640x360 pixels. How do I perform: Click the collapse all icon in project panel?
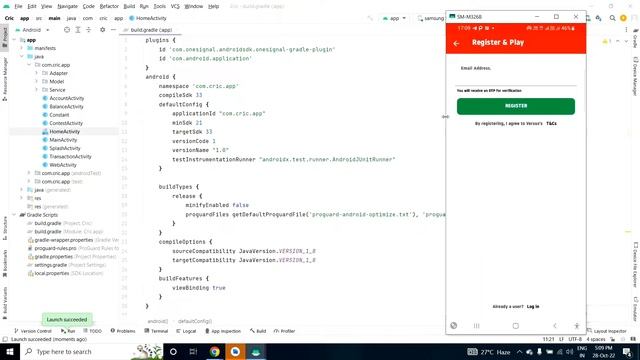pyautogui.click(x=89, y=30)
